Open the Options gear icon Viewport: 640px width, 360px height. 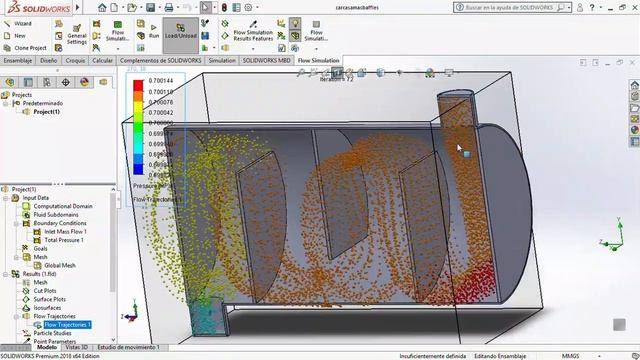click(248, 7)
